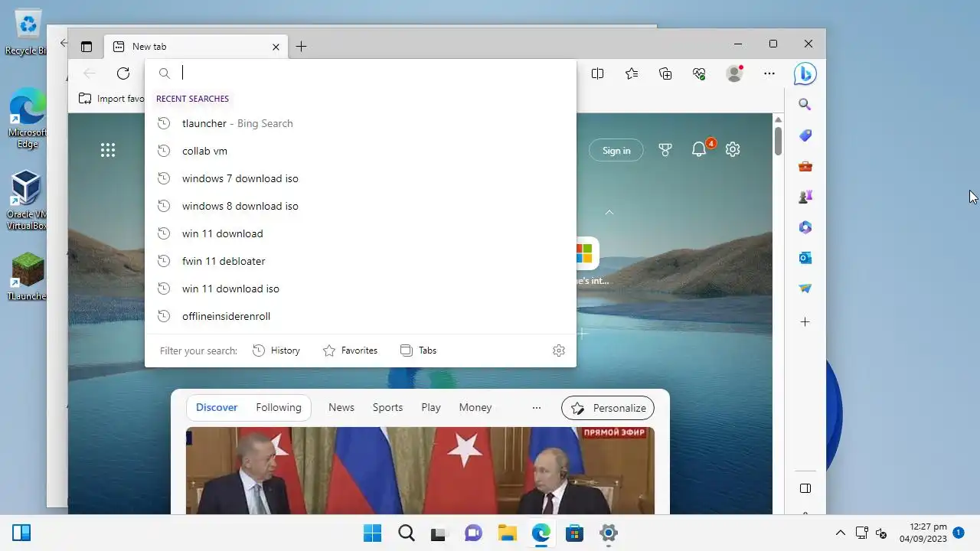This screenshot has height=551, width=980.
Task: Select recent search windows 8 download iso
Action: coord(361,206)
